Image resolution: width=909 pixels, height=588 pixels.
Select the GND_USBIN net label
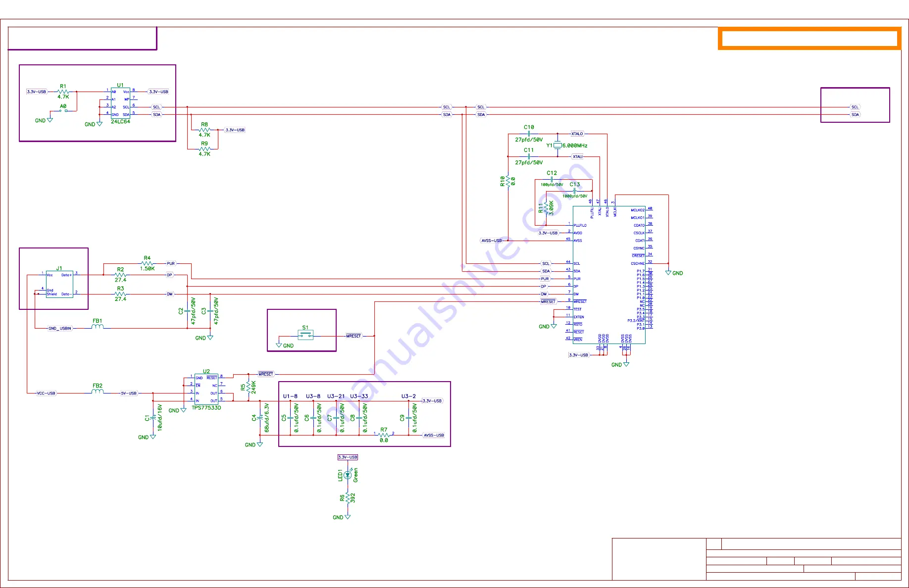[x=60, y=329]
